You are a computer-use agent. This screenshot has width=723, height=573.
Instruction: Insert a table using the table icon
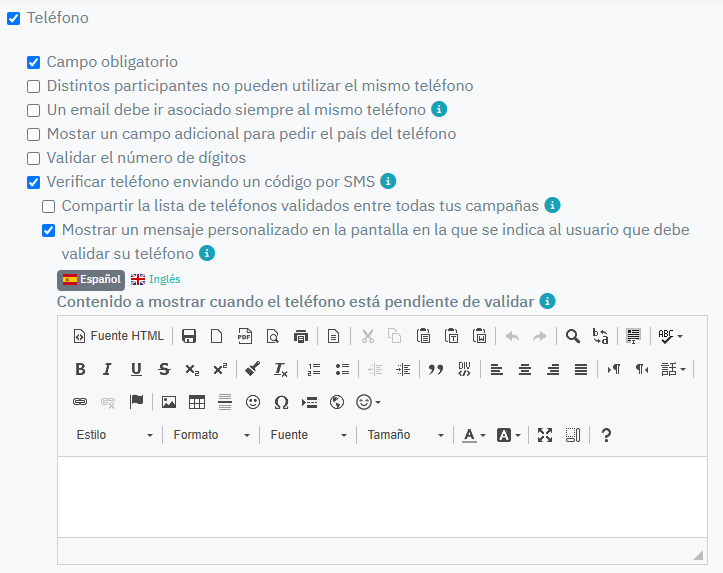197,402
